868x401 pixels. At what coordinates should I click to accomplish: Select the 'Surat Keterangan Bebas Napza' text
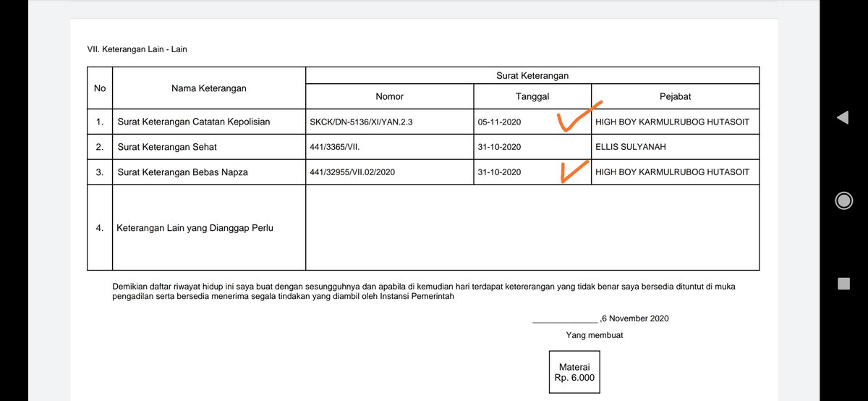click(x=183, y=172)
